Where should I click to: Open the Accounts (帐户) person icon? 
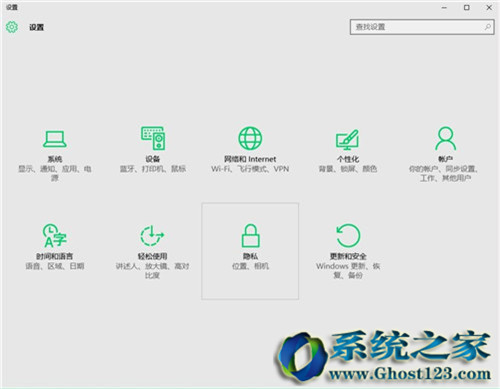[445, 138]
